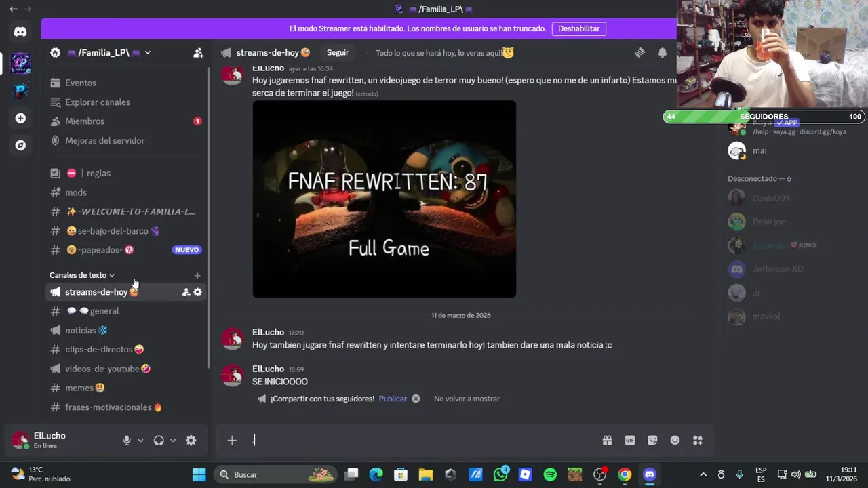Viewport: 868px width, 488px height.
Task: Open the GIF picker
Action: pyautogui.click(x=630, y=441)
